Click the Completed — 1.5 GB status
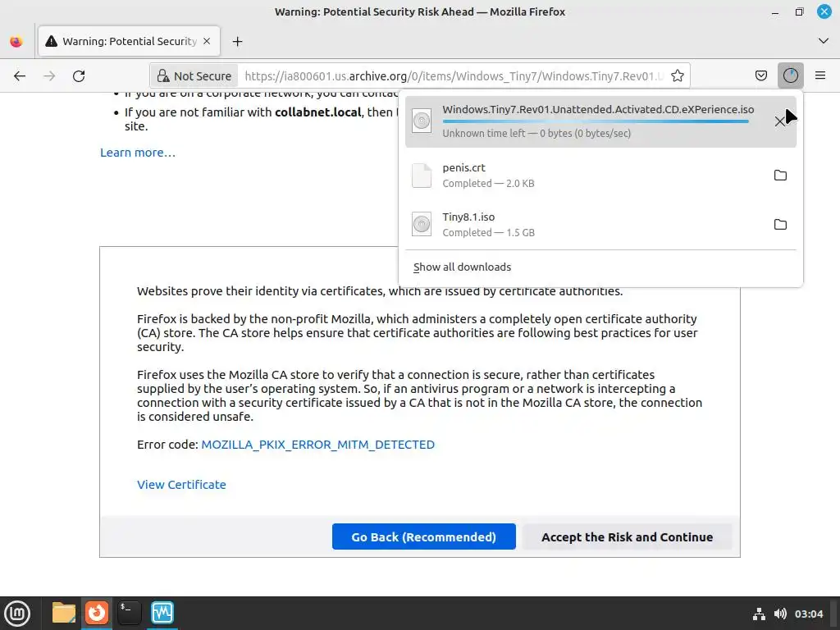Screen dimensions: 840x630 coord(489,232)
